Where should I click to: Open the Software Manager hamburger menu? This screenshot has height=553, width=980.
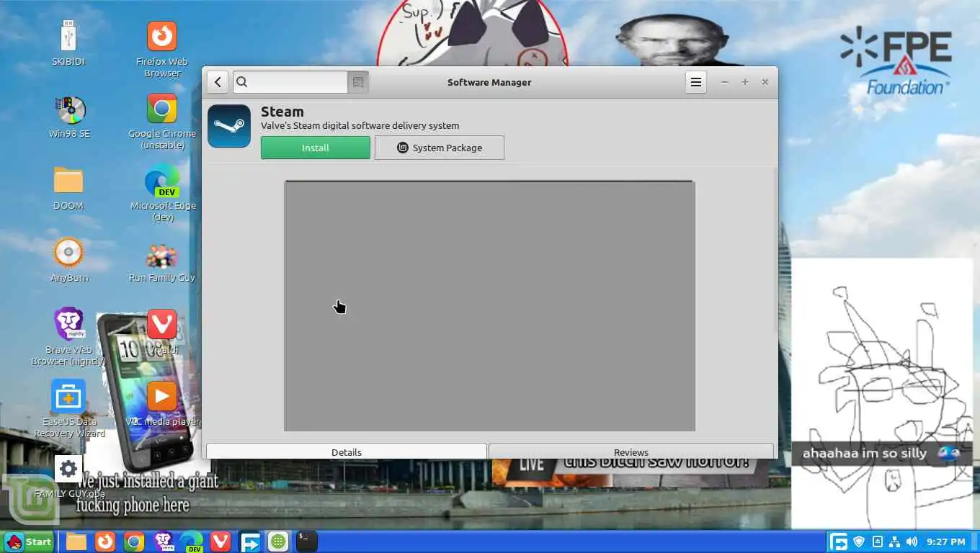[x=696, y=82]
